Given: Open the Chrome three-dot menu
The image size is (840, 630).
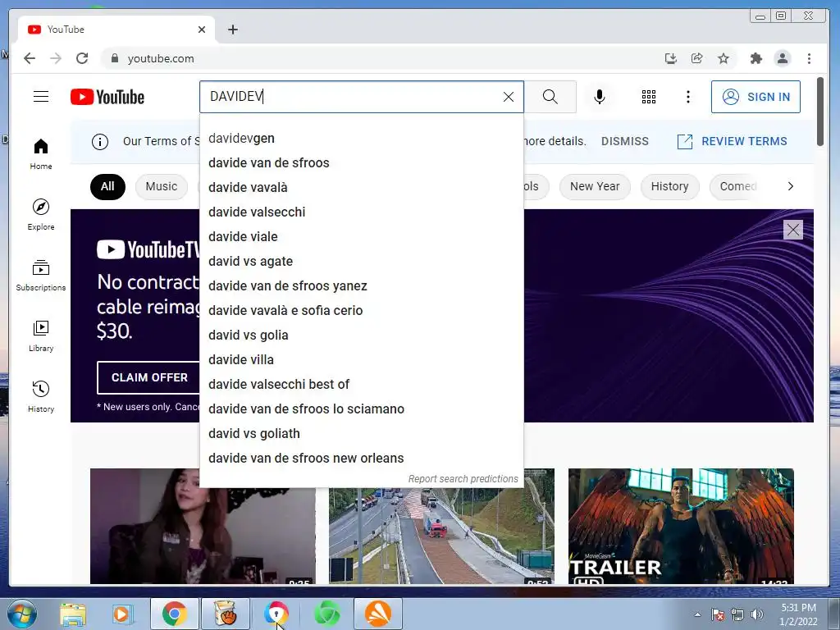Looking at the screenshot, I should tap(809, 58).
